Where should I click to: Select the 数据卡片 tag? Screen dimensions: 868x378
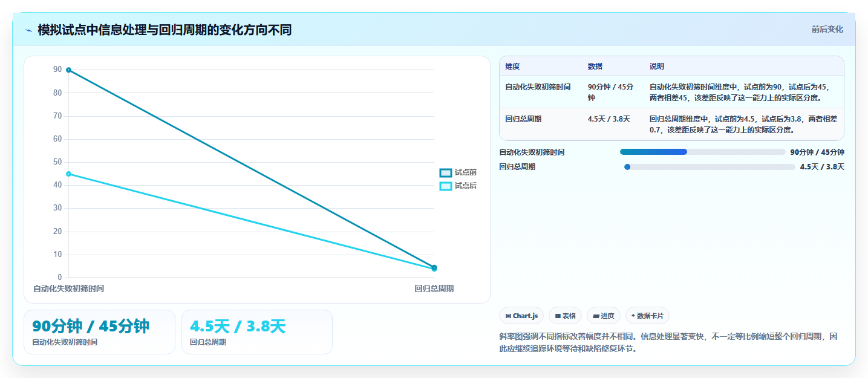pyautogui.click(x=647, y=316)
